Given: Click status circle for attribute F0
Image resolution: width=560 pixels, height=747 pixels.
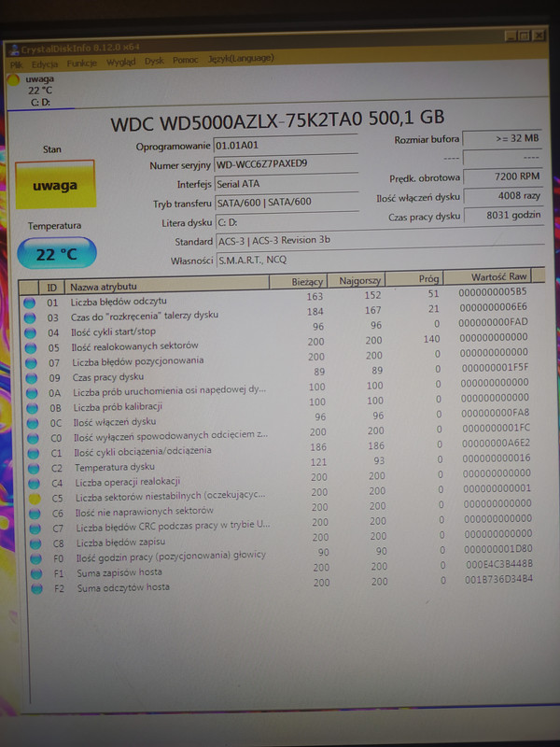Looking at the screenshot, I should (x=36, y=558).
